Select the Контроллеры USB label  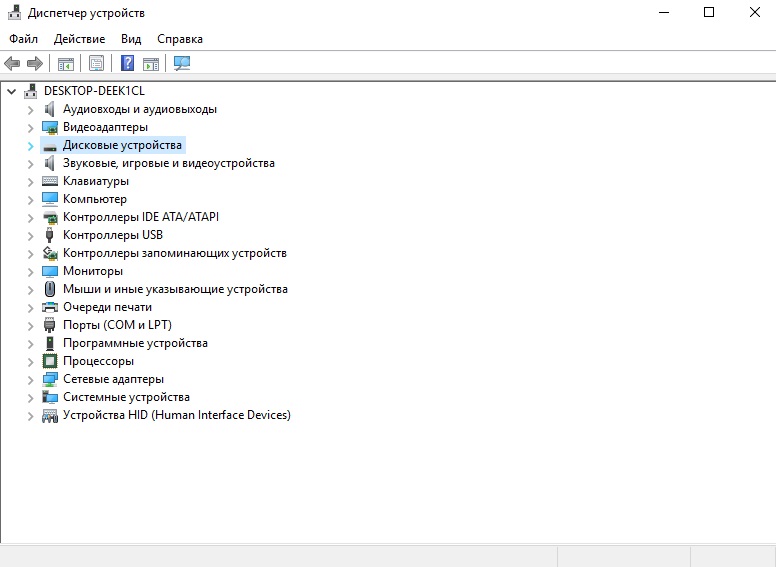tap(113, 235)
